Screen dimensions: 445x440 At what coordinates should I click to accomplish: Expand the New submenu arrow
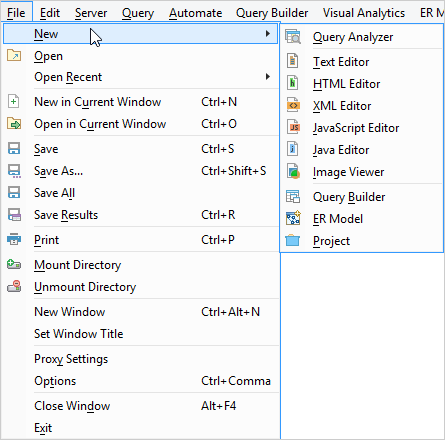268,34
